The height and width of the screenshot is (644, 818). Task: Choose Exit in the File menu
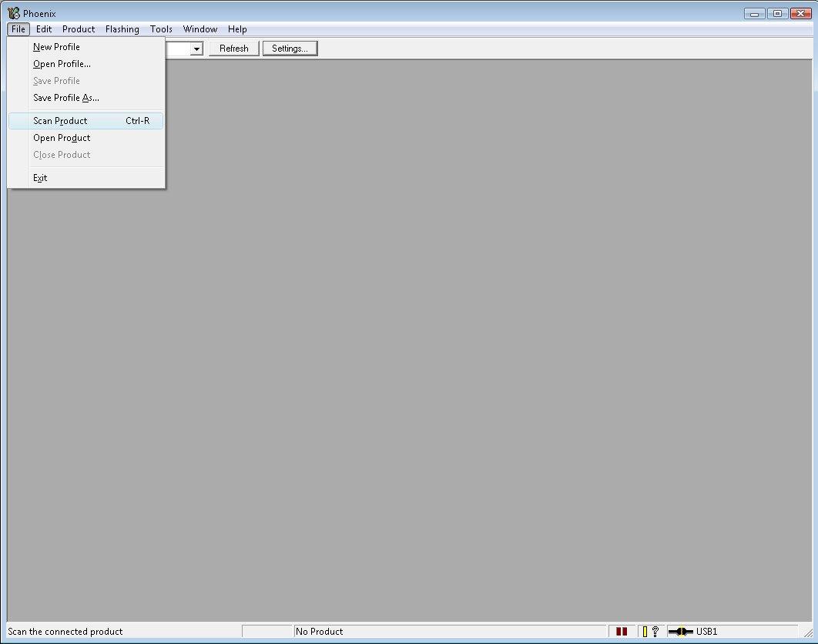click(40, 178)
